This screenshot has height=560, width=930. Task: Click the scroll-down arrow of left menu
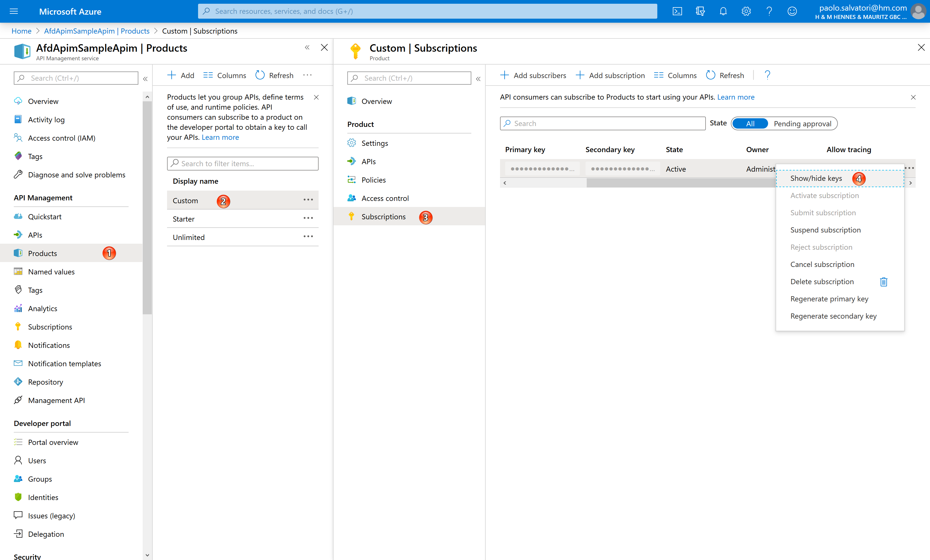[147, 555]
